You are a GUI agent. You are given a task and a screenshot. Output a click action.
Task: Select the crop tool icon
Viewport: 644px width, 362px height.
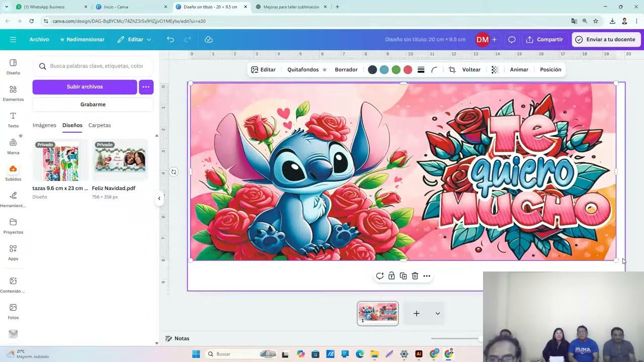point(452,70)
